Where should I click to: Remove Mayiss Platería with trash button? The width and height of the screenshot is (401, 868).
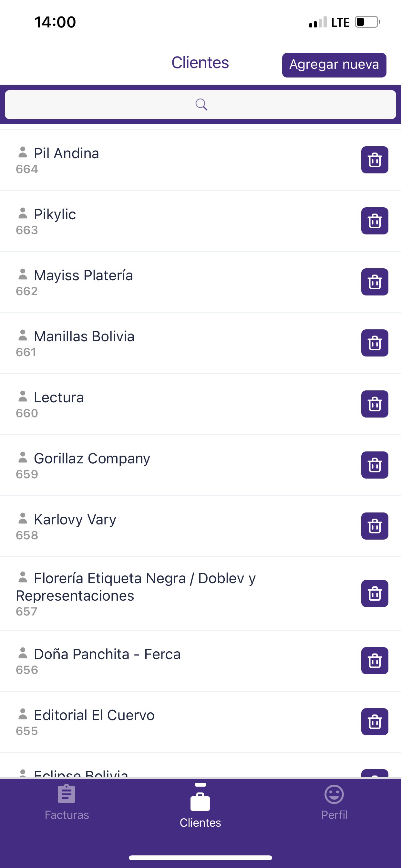click(375, 282)
